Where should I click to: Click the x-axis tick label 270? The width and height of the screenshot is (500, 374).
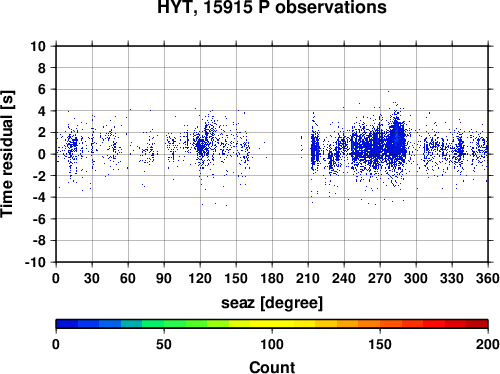click(x=380, y=278)
